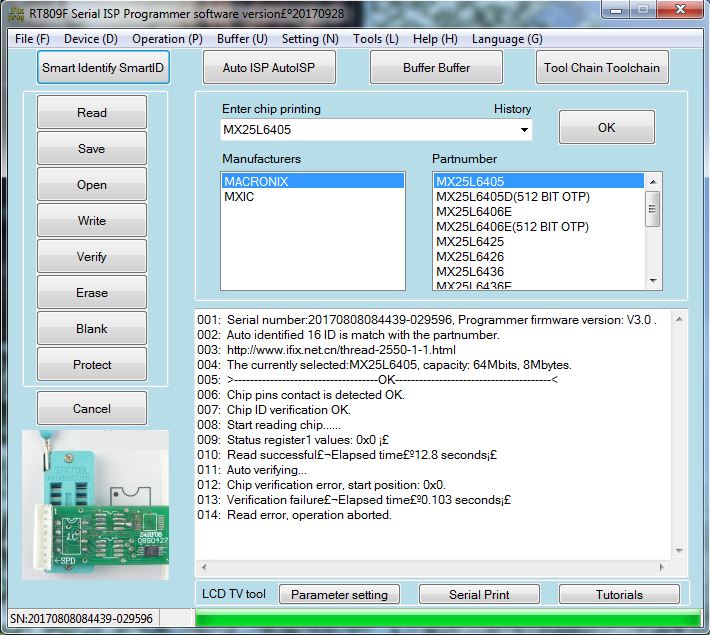Click the Verify button

[92, 256]
